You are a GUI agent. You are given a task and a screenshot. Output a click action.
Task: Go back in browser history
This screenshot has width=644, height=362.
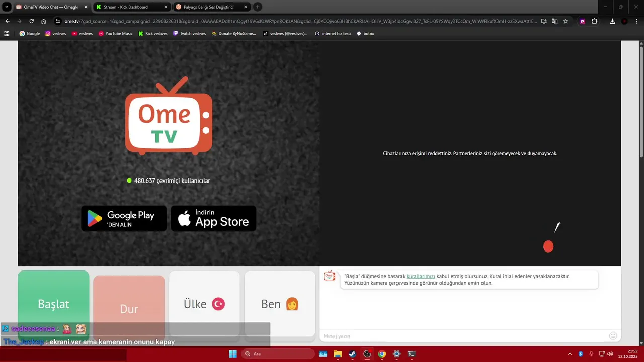coord(7,21)
